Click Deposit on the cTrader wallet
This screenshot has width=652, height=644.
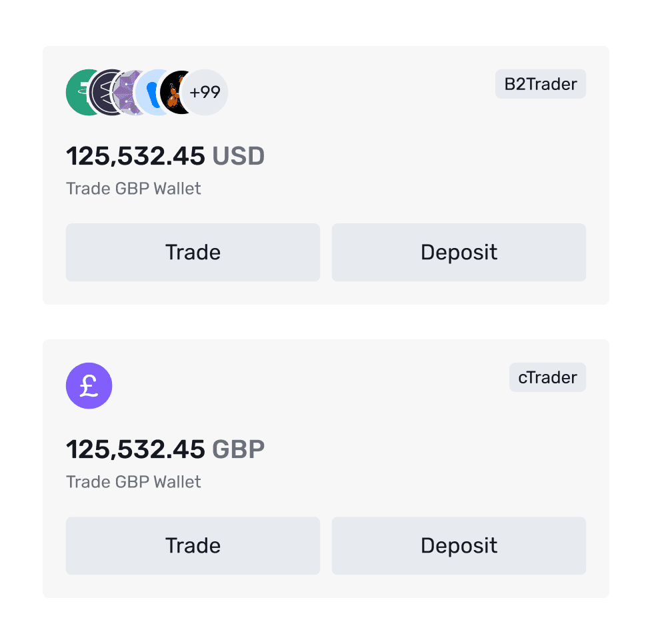[459, 545]
